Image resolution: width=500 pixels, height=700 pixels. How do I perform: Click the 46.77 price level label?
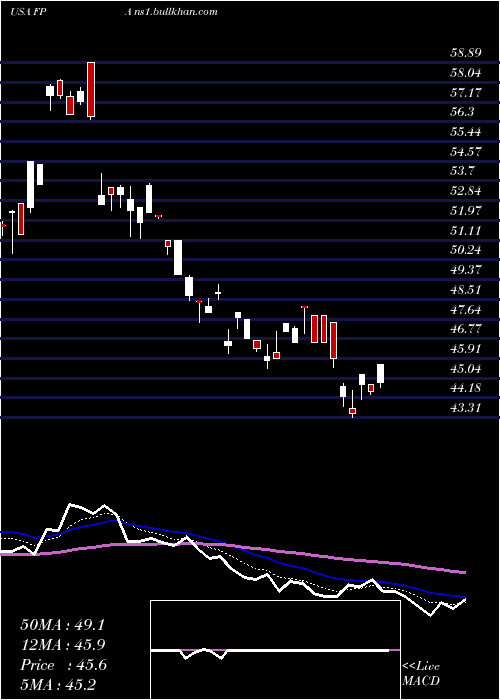click(x=465, y=329)
